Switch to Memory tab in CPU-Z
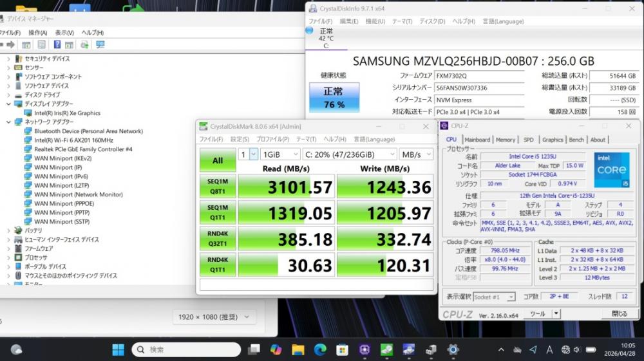The width and height of the screenshot is (644, 361). (x=505, y=140)
